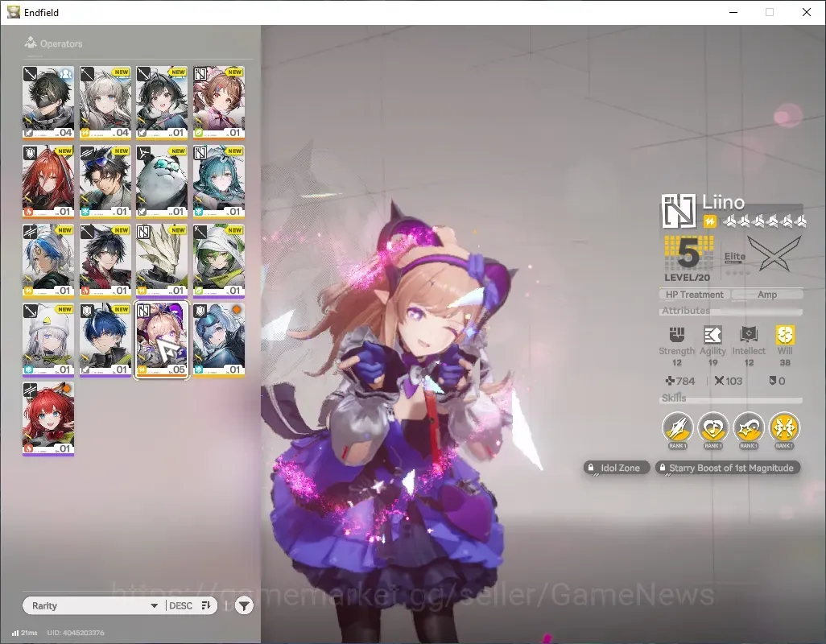Click the Skills section header

pyautogui.click(x=674, y=398)
